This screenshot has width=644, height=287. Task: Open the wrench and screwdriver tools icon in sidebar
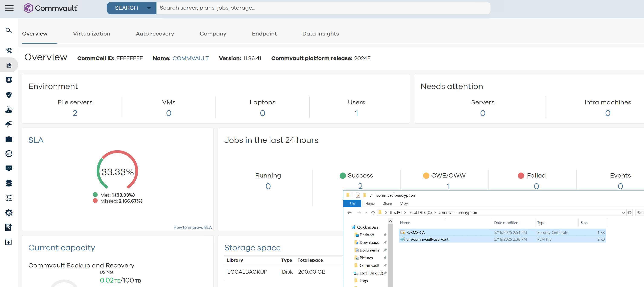tap(9, 50)
